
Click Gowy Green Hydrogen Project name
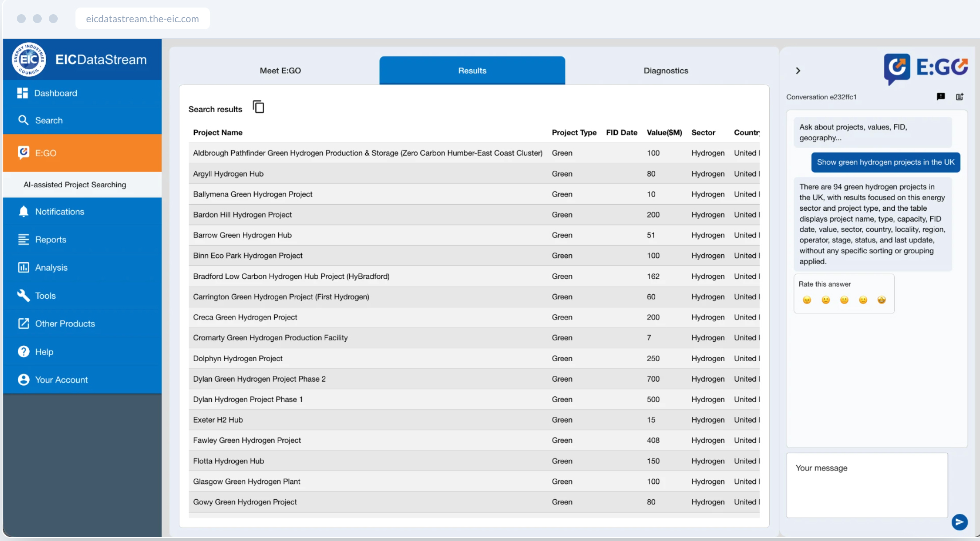[x=245, y=502]
